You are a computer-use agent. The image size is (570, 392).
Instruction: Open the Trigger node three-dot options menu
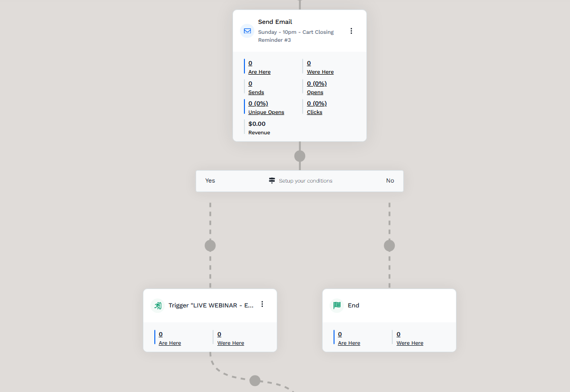tap(262, 304)
